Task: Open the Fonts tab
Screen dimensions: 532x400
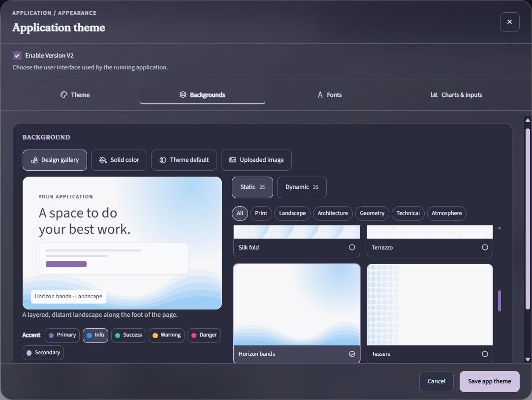Action: coord(329,94)
